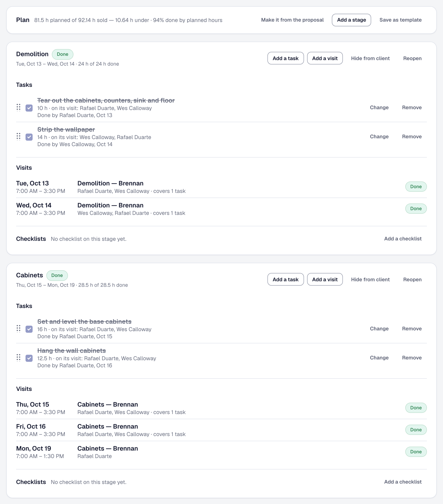Click Strip the wallpaper task title
This screenshot has height=504, width=443.
(x=66, y=129)
